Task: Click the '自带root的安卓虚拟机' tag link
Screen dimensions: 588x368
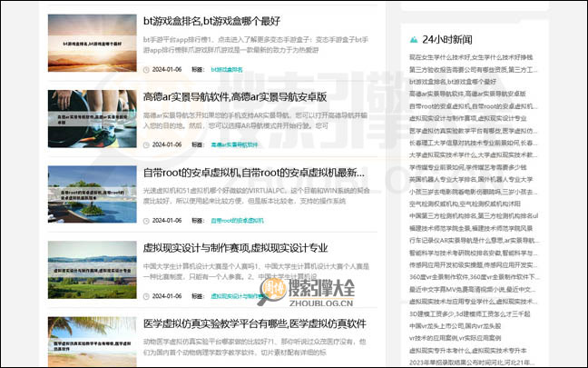Action: [237, 221]
